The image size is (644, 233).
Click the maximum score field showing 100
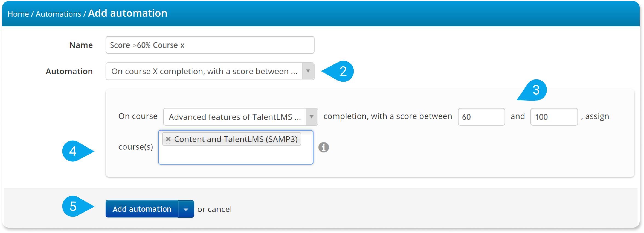[x=554, y=117]
